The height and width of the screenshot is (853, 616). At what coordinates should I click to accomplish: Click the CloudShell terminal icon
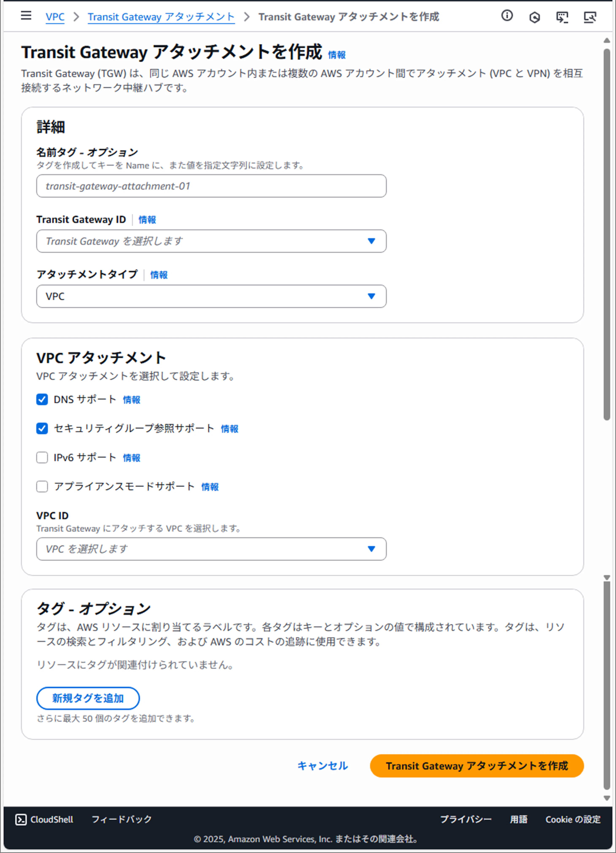click(21, 820)
